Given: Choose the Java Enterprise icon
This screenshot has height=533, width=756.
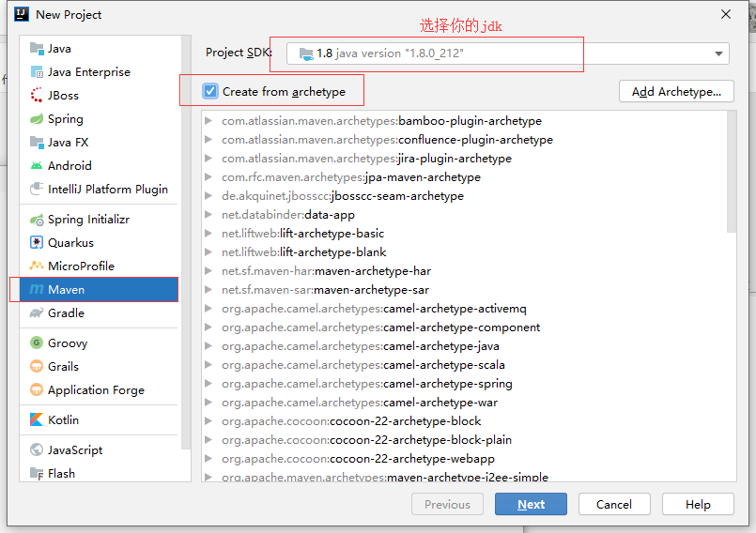Looking at the screenshot, I should point(37,72).
